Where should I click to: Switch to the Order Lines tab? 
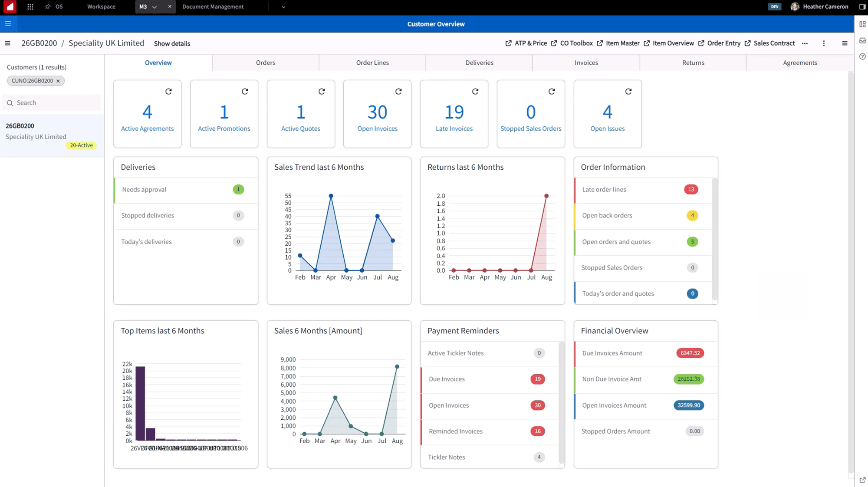pyautogui.click(x=372, y=63)
